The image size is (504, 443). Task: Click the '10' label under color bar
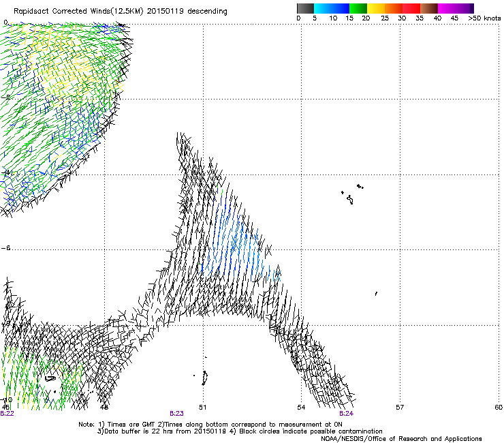tap(333, 18)
